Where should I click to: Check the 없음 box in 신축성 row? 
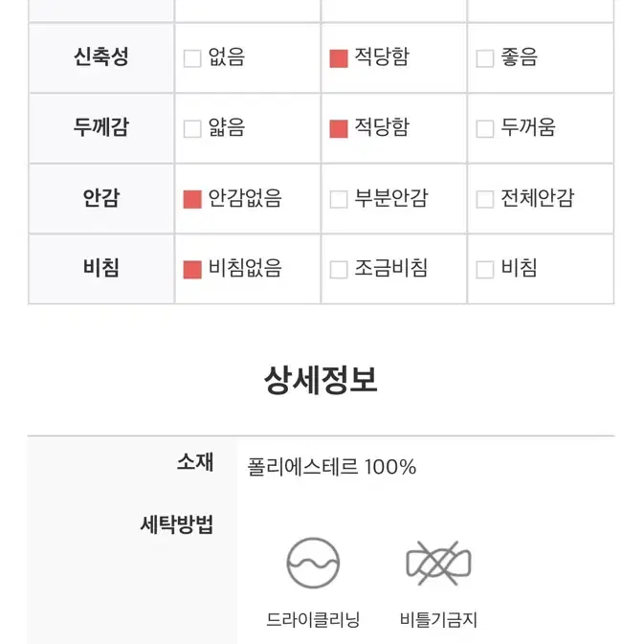192,58
